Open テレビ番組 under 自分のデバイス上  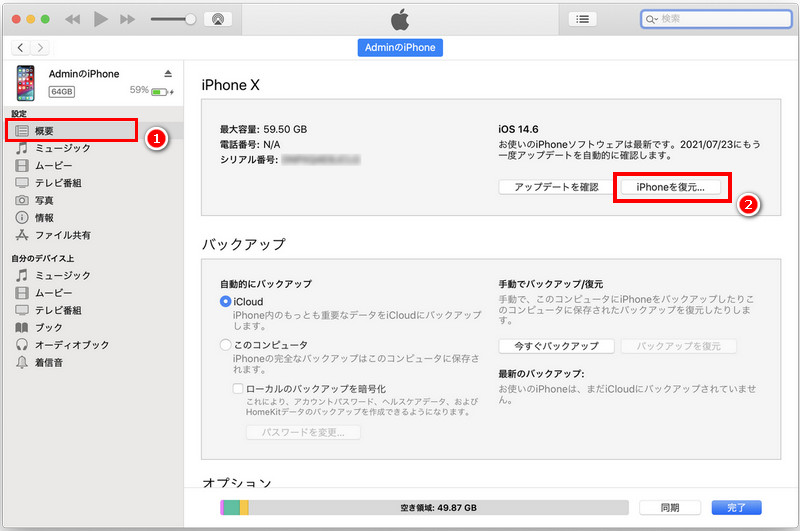[x=48, y=311]
